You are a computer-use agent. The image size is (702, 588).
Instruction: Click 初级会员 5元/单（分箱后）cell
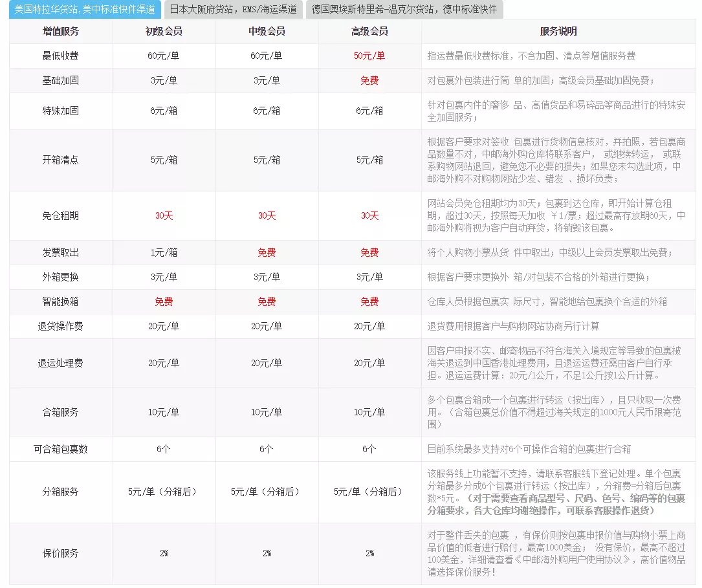[x=164, y=492]
